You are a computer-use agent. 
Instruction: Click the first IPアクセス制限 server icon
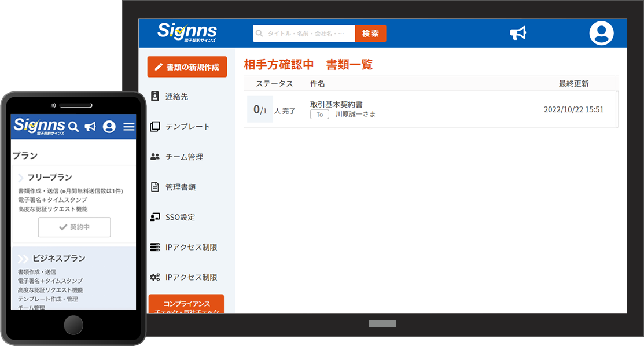point(155,247)
